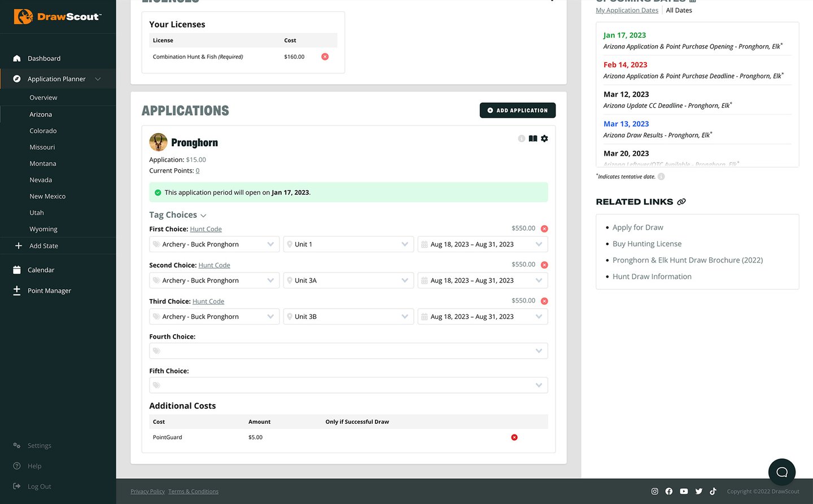Open Calendar icon in sidebar
The image size is (813, 504).
tap(17, 270)
